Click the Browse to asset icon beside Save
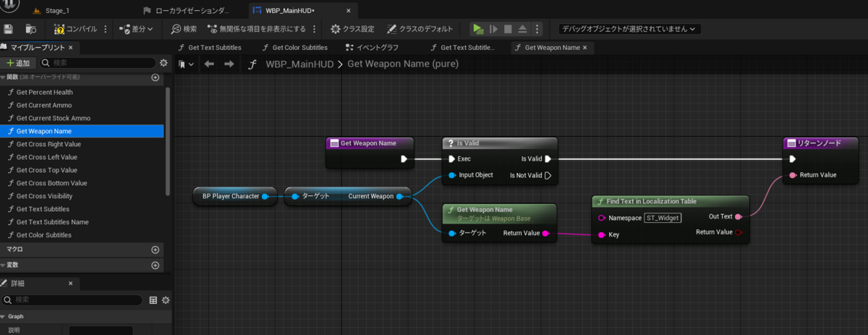Image resolution: width=868 pixels, height=335 pixels. tap(31, 29)
